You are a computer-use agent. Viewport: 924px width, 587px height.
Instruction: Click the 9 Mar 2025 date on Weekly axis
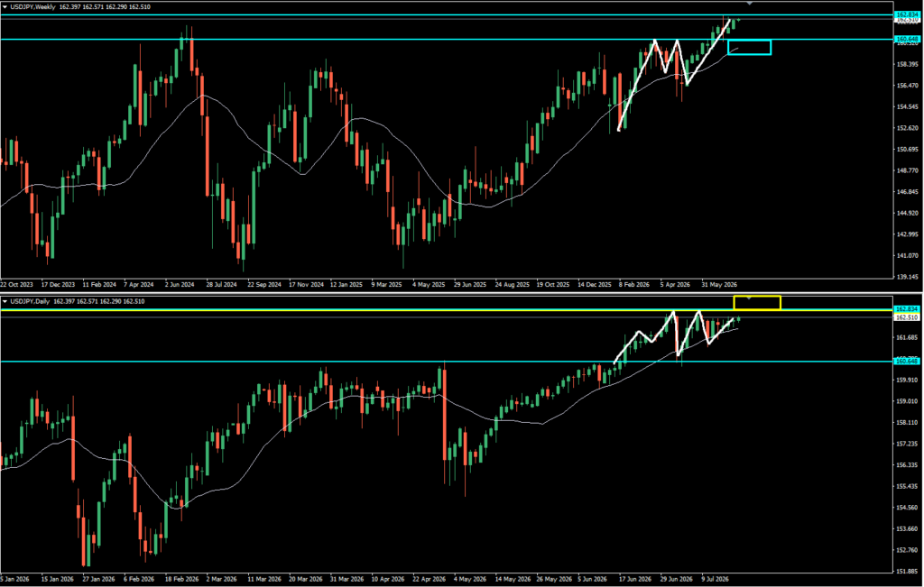coord(386,284)
